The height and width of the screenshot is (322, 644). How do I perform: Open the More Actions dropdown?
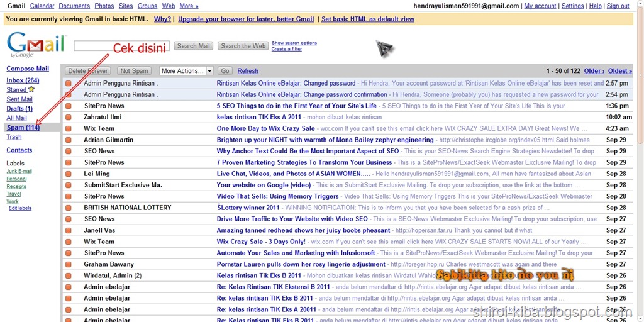click(186, 70)
